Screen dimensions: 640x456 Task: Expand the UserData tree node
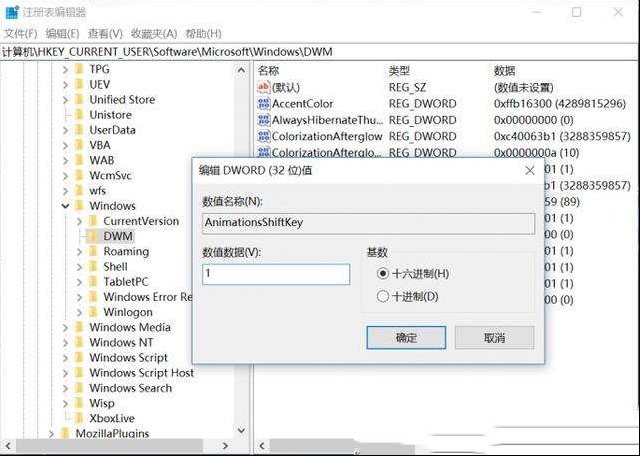[x=65, y=131]
